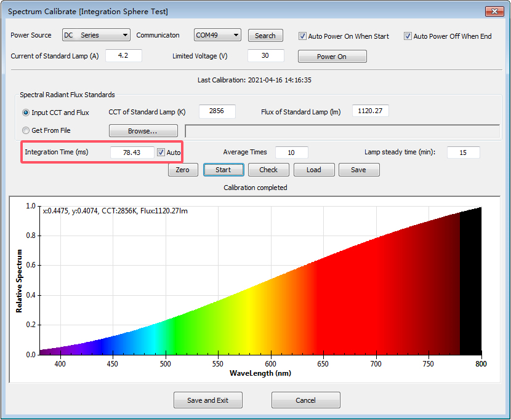Screen dimensions: 511x420
Task: Choose the Get From File option
Action: click(x=26, y=130)
